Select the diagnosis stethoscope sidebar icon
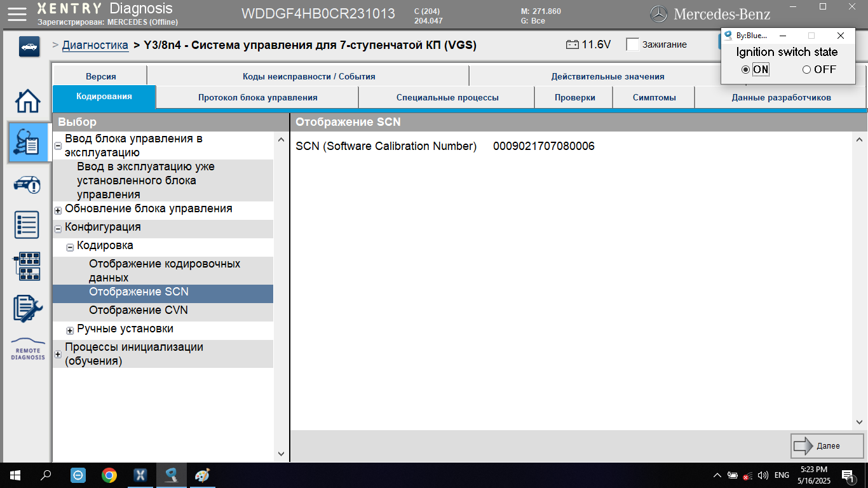 pyautogui.click(x=29, y=142)
